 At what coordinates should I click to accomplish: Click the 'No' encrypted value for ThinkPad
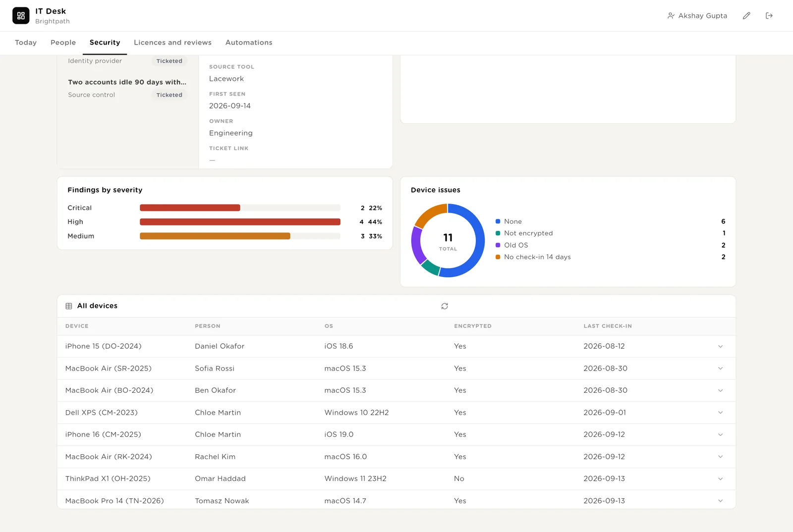459,479
